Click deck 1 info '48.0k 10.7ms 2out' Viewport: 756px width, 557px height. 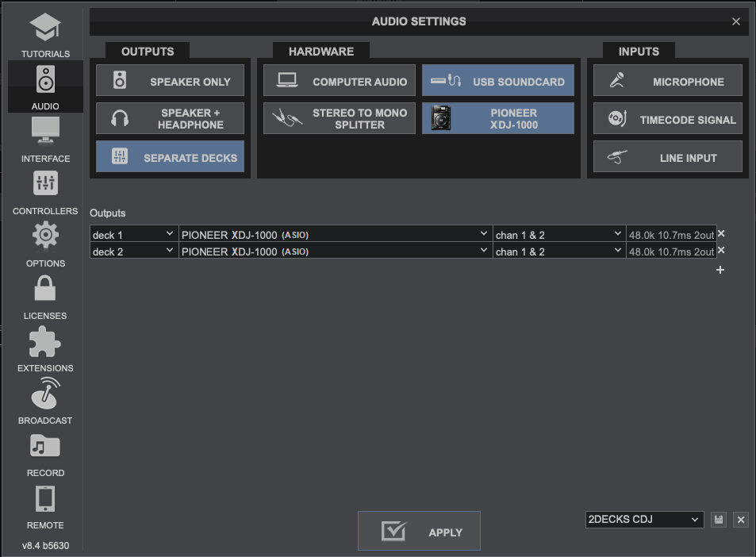click(x=671, y=235)
